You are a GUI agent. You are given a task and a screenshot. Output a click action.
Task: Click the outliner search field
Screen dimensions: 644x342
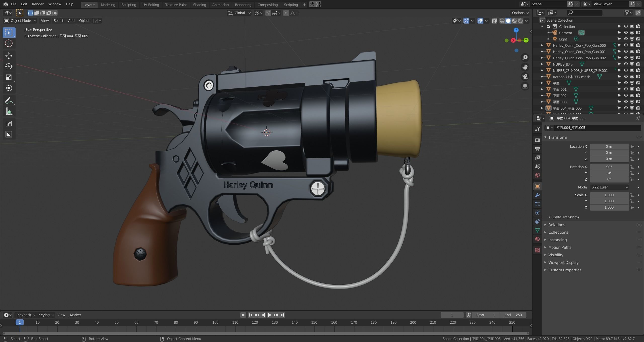click(x=585, y=13)
